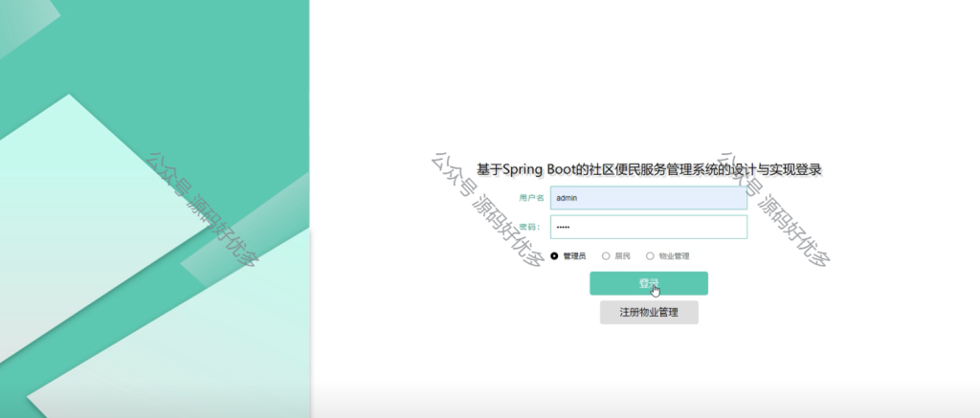980x418 pixels.
Task: Select the 管理员 radio button
Action: (554, 256)
